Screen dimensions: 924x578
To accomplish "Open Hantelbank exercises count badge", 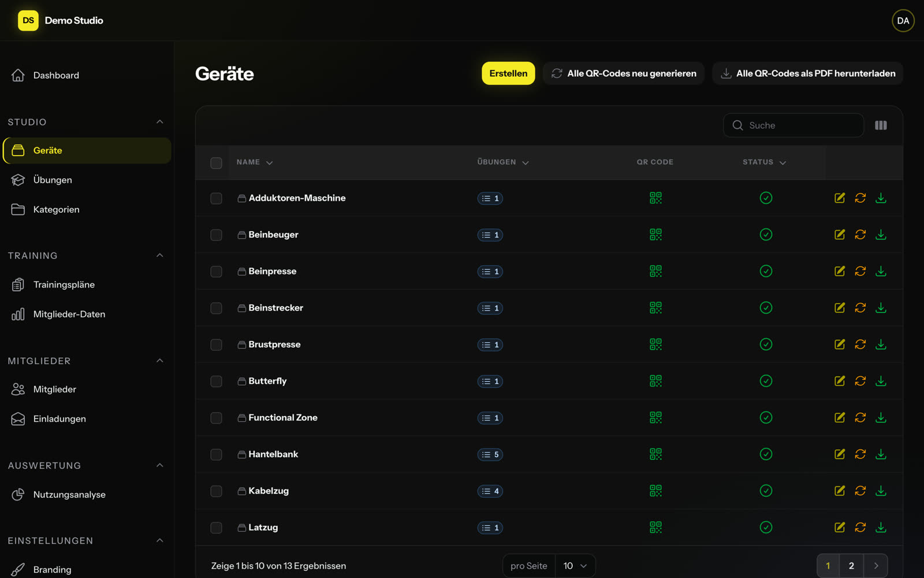I will pos(490,454).
